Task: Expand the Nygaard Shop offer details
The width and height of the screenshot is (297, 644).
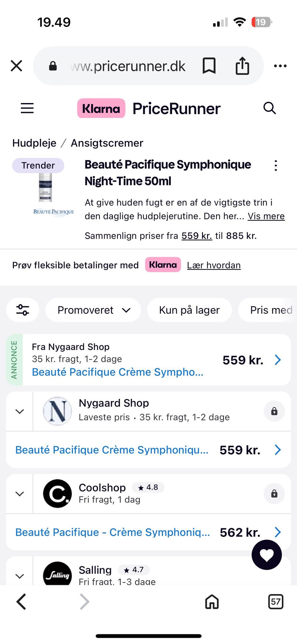Action: pos(20,411)
